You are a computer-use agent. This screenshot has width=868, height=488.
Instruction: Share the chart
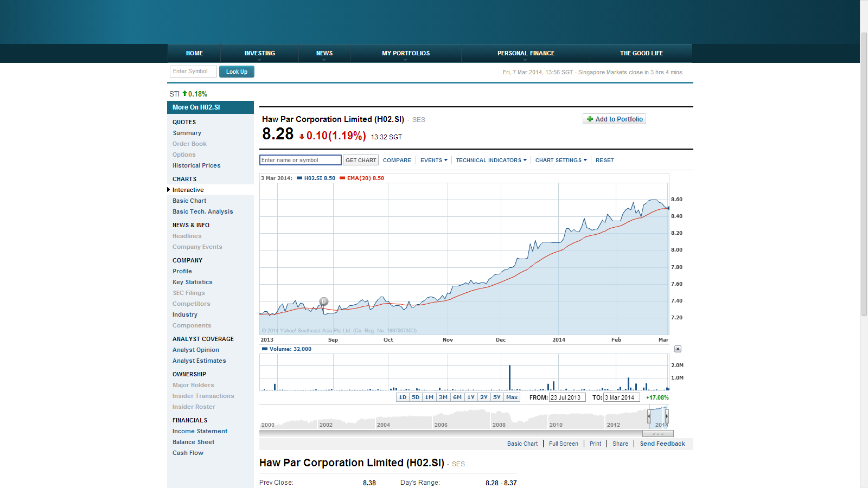click(x=620, y=444)
